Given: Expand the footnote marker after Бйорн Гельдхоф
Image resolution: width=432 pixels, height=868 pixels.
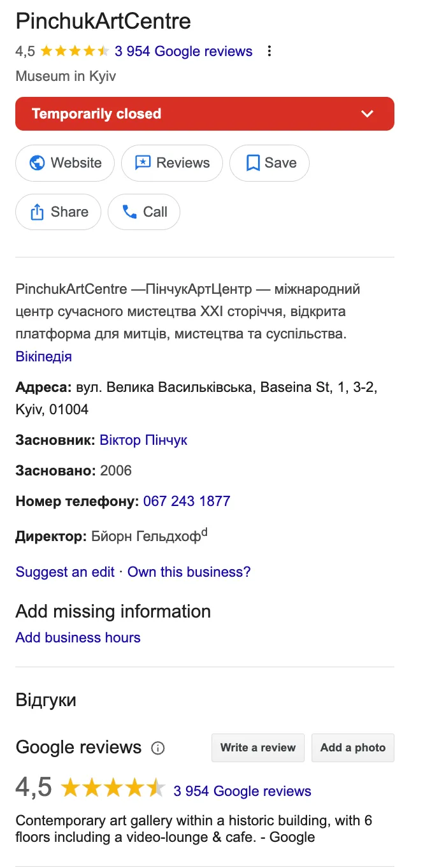Looking at the screenshot, I should point(205,532).
